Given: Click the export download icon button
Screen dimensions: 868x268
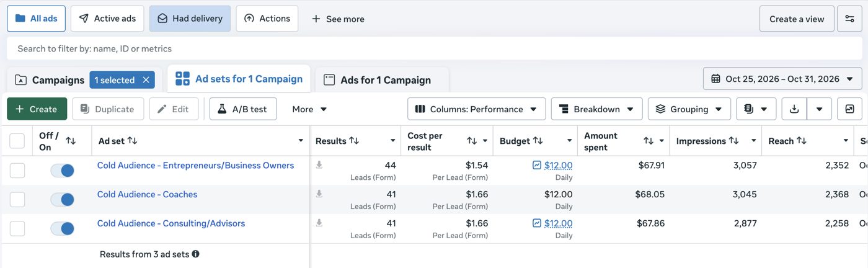Looking at the screenshot, I should tap(794, 109).
